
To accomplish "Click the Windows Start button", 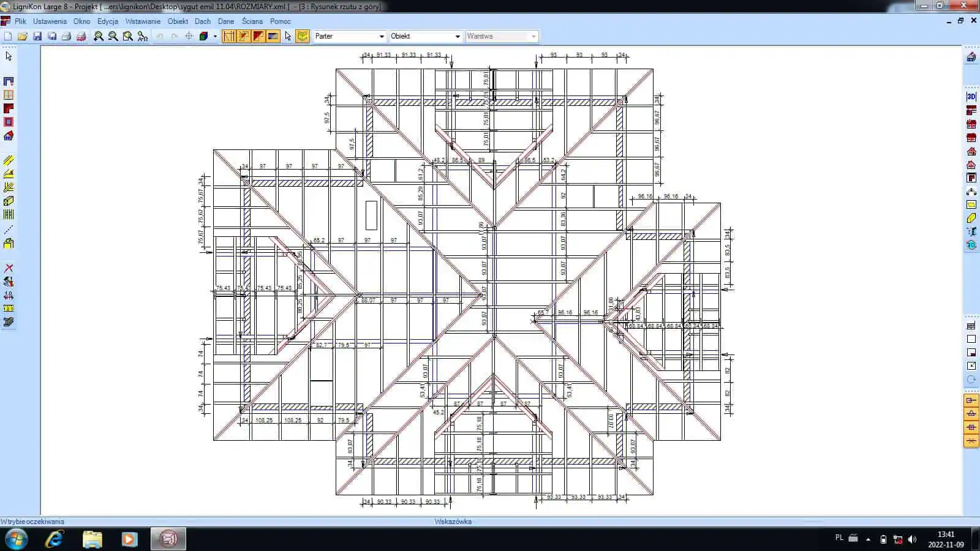I will (x=17, y=539).
